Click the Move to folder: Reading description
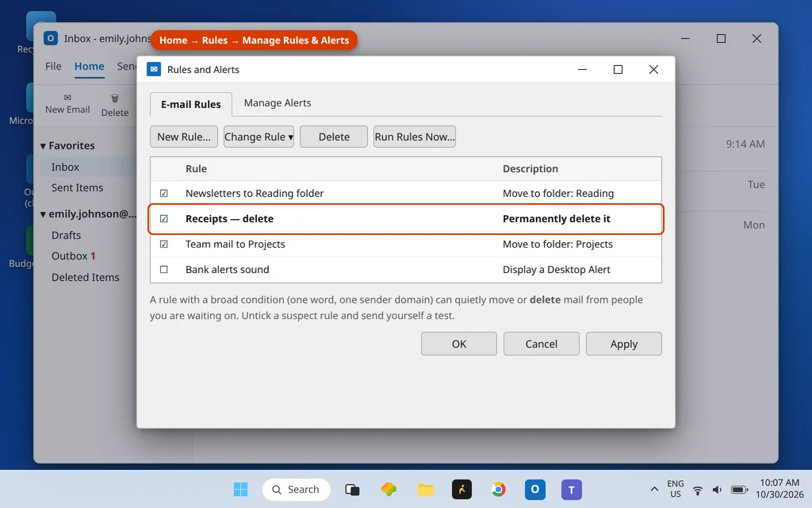 (558, 194)
